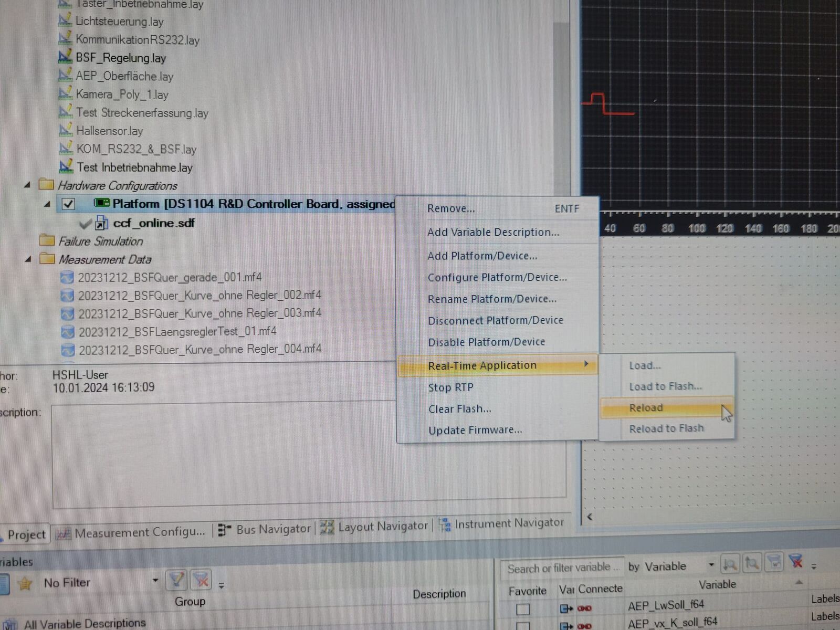Click the Search or filter variable field
840x630 pixels.
(560, 568)
